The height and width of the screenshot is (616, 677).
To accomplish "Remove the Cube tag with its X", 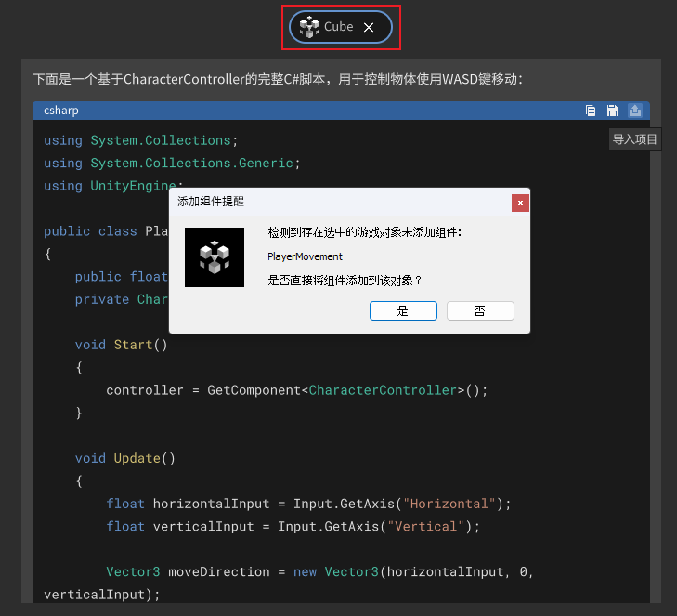I will (x=369, y=28).
